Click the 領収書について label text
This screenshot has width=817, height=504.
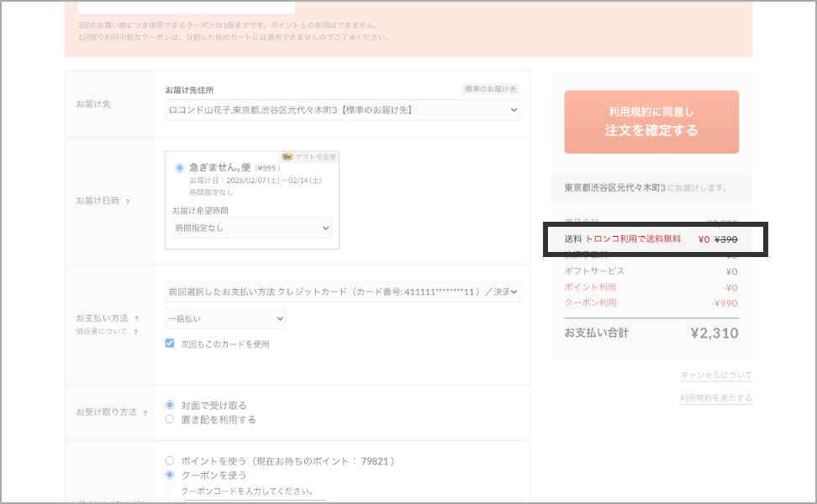coord(102,332)
